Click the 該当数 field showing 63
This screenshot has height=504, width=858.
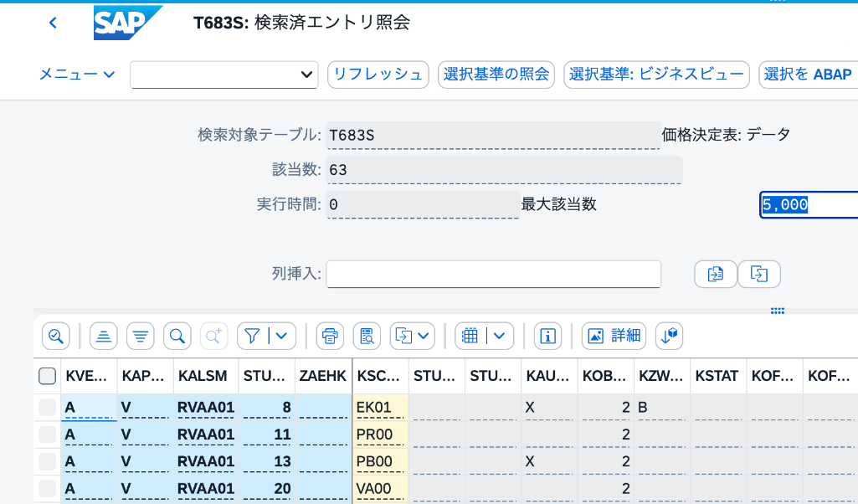pos(504,170)
